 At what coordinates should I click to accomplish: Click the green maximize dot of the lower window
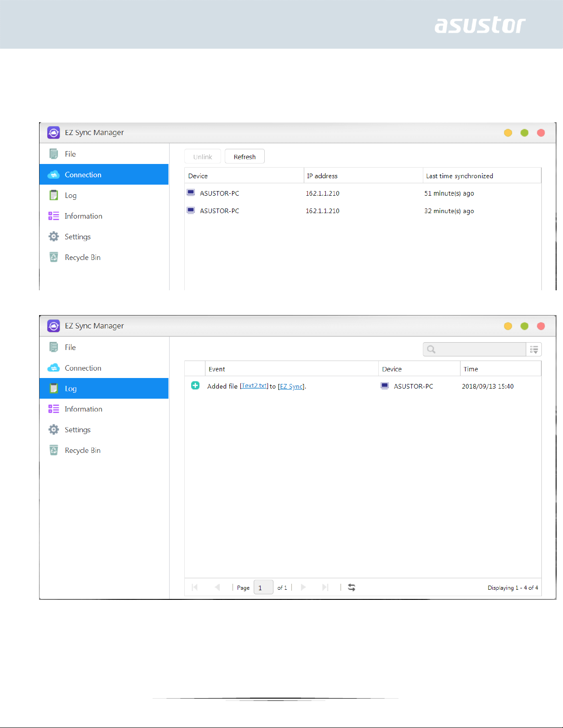[x=524, y=326]
